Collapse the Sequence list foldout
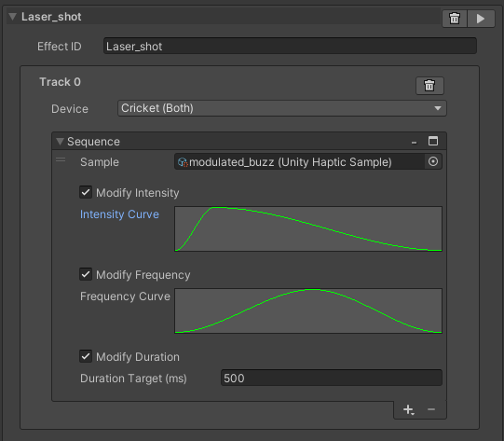This screenshot has width=504, height=441. point(60,142)
